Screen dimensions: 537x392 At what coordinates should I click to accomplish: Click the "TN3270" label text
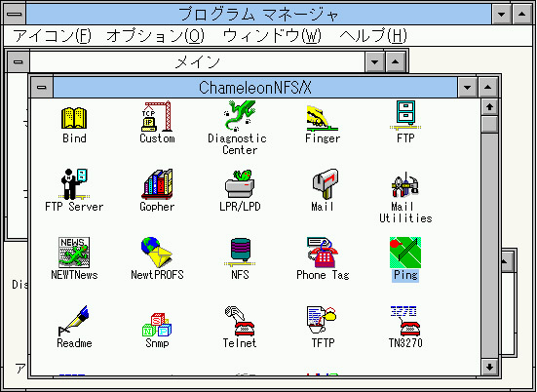click(x=405, y=342)
